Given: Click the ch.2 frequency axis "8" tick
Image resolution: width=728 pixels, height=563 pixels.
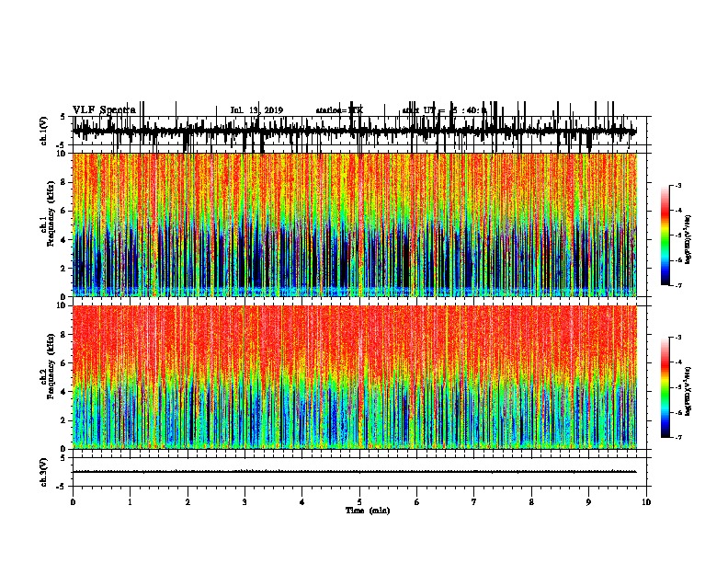Looking at the screenshot, I should pos(63,335).
